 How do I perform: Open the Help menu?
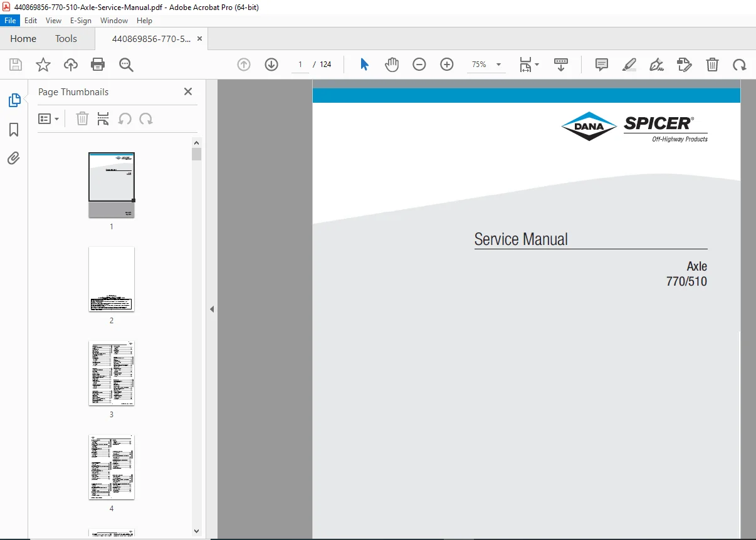(x=144, y=21)
